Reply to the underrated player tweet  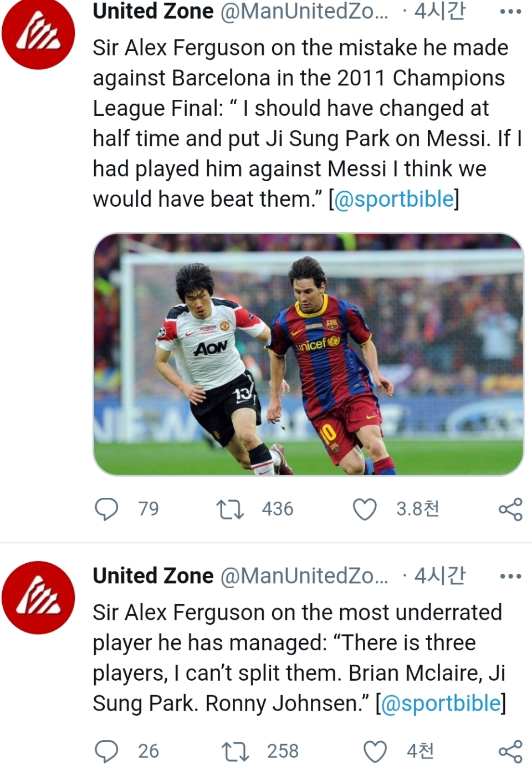107,751
